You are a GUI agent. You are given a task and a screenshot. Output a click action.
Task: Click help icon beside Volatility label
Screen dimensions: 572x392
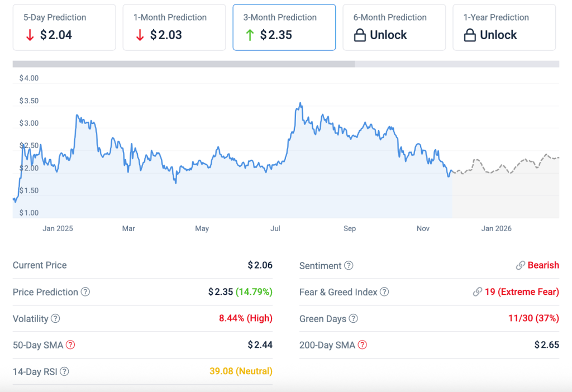(55, 319)
